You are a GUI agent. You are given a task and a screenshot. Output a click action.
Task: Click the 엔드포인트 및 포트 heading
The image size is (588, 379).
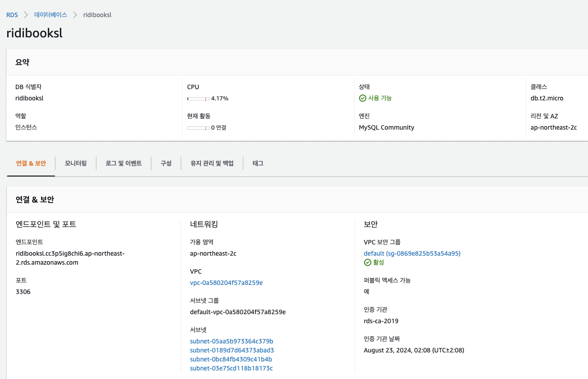click(46, 224)
